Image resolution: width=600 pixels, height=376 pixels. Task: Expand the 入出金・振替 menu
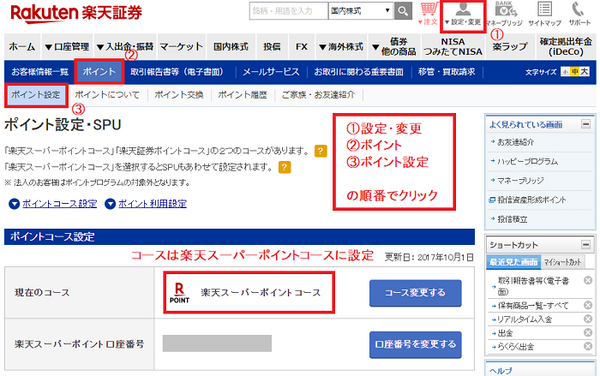pos(125,47)
